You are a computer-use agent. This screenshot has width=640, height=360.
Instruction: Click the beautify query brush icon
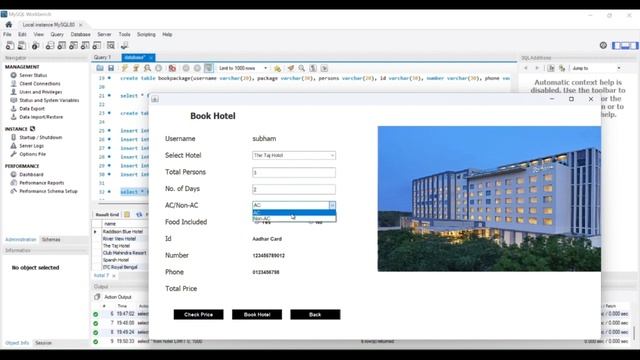[x=291, y=68]
